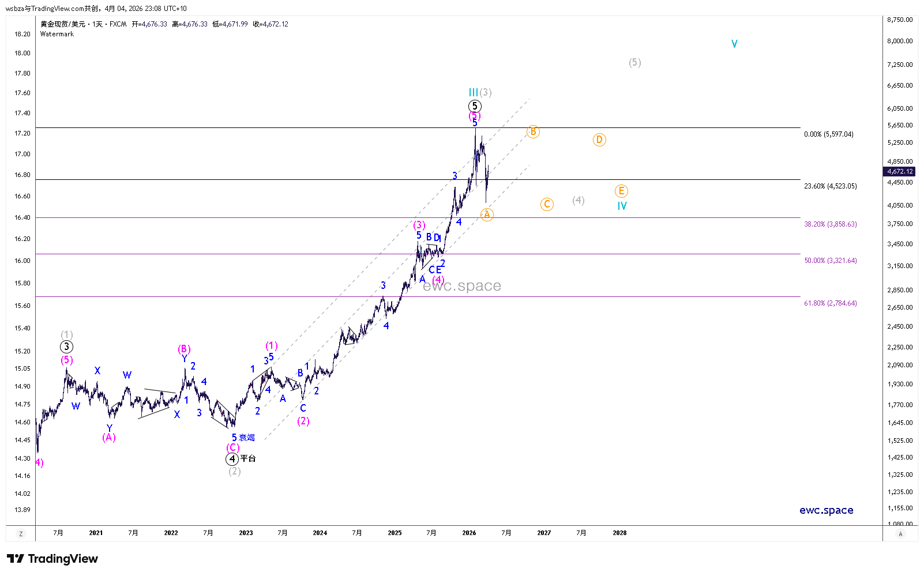Click the 黄金现货/美元 symbol title
Viewport: 924px width, 576px height.
(63, 24)
